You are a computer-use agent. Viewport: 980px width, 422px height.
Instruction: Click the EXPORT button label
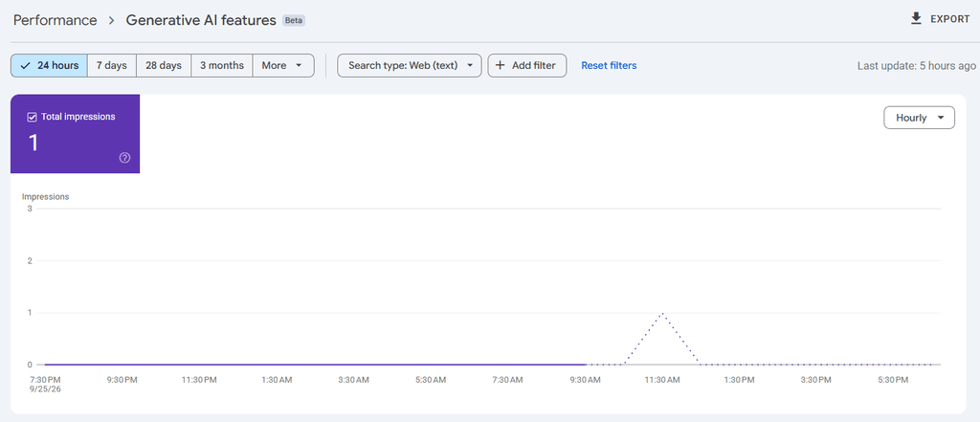(x=950, y=19)
